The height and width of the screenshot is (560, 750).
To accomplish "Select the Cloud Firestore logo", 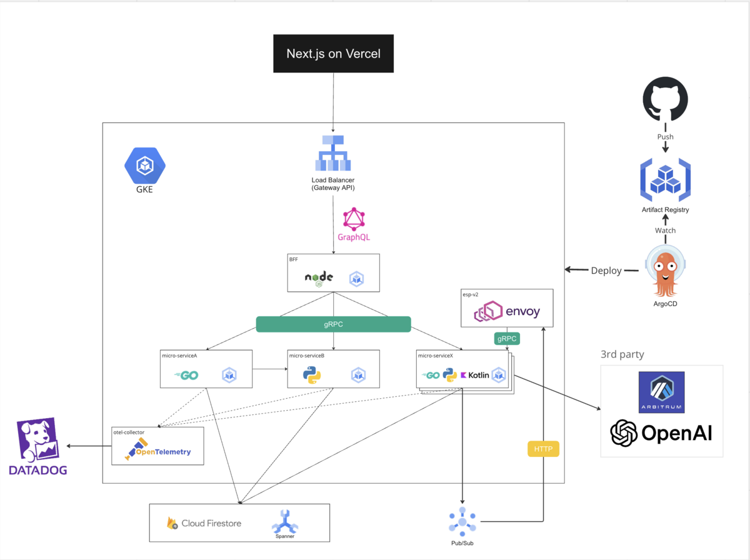I will coord(204,523).
